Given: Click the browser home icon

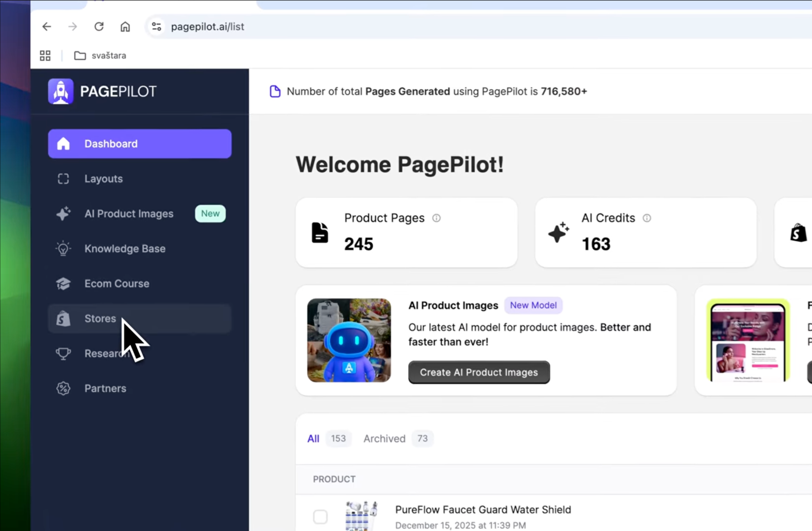Looking at the screenshot, I should [125, 27].
